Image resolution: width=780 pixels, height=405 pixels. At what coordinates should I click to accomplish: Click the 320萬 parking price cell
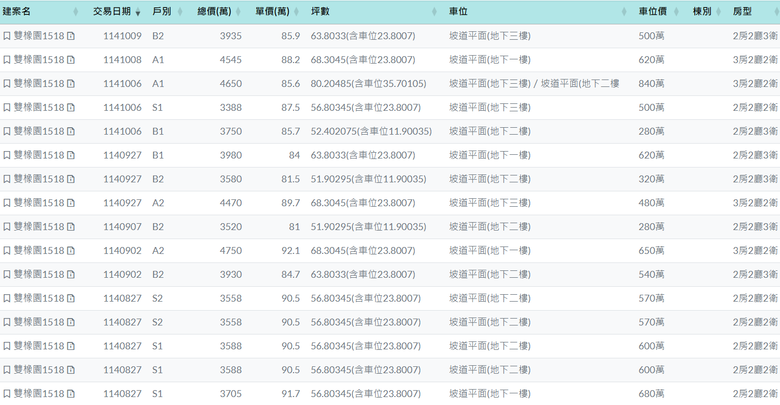pyautogui.click(x=651, y=179)
